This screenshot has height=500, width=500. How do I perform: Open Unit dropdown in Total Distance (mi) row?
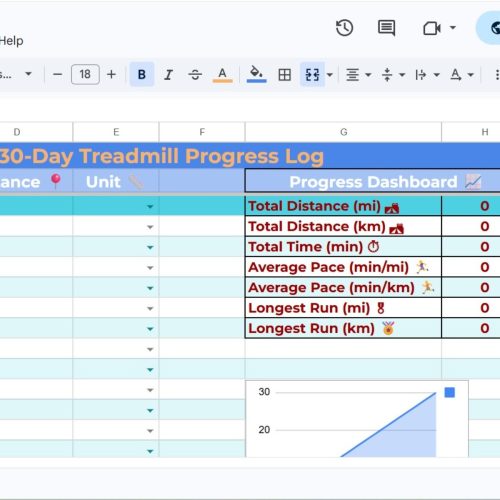[x=150, y=207]
